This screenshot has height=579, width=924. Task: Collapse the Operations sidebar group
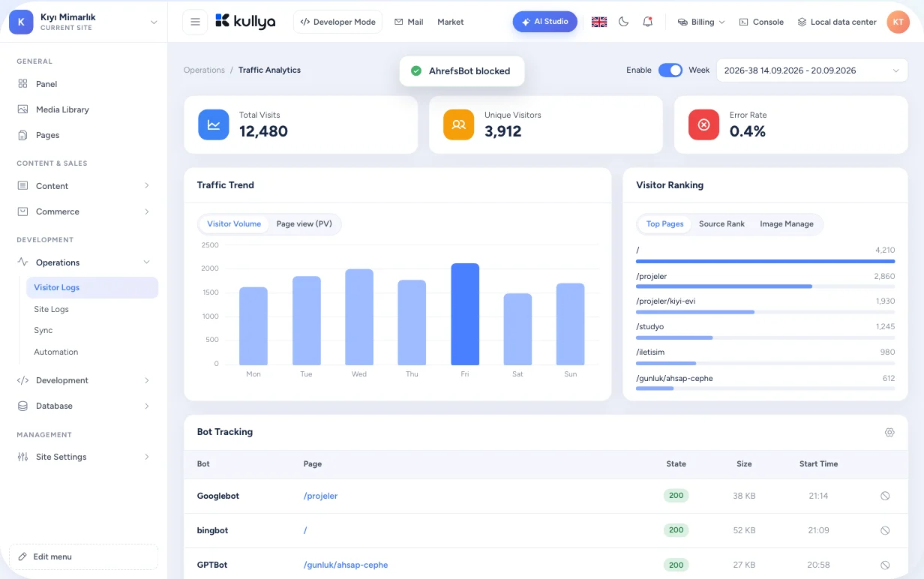tap(83, 262)
